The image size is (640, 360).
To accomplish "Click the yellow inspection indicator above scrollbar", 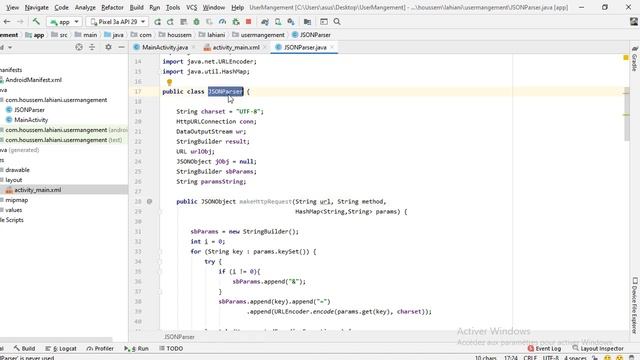I will (x=626, y=58).
